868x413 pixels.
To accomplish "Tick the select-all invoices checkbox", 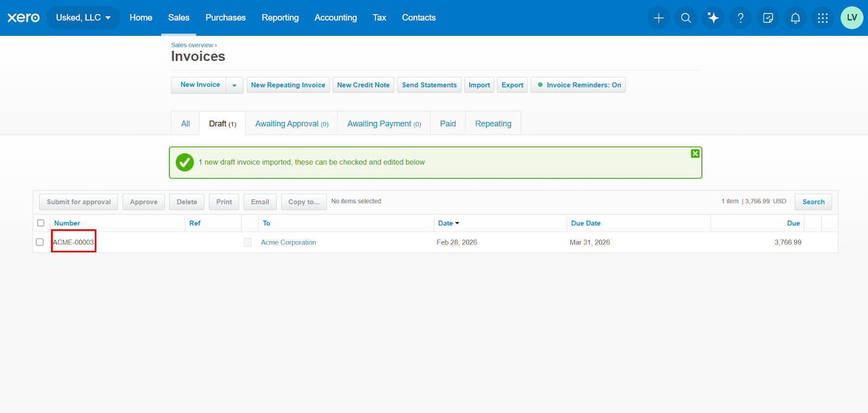I will [41, 223].
